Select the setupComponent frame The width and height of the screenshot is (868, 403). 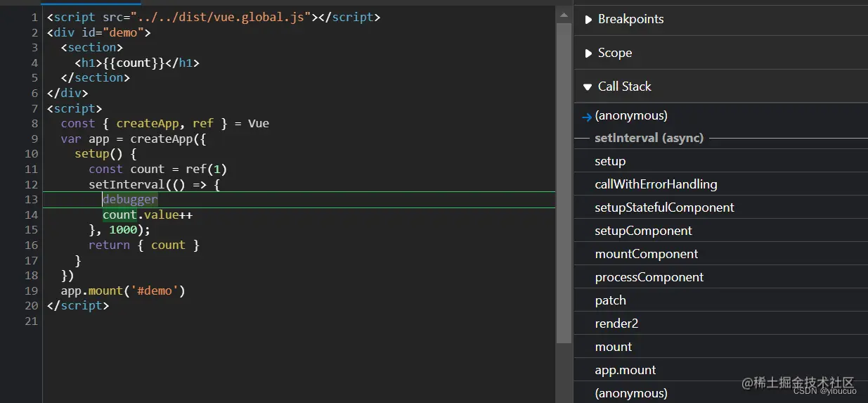coord(720,231)
